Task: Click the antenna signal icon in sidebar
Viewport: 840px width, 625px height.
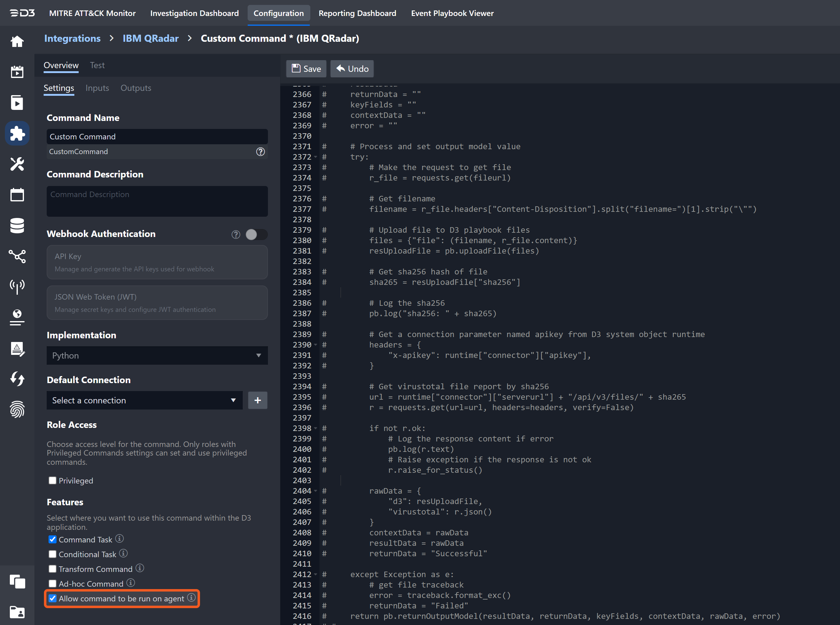Action: (17, 286)
